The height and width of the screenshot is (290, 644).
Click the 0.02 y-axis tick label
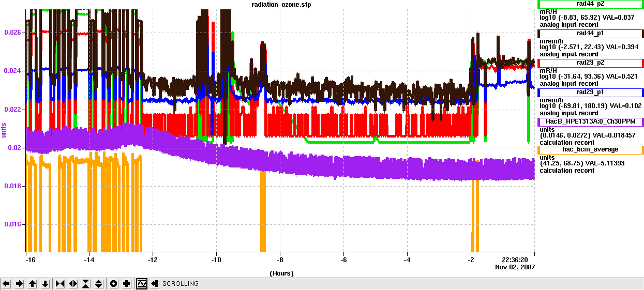coord(16,148)
